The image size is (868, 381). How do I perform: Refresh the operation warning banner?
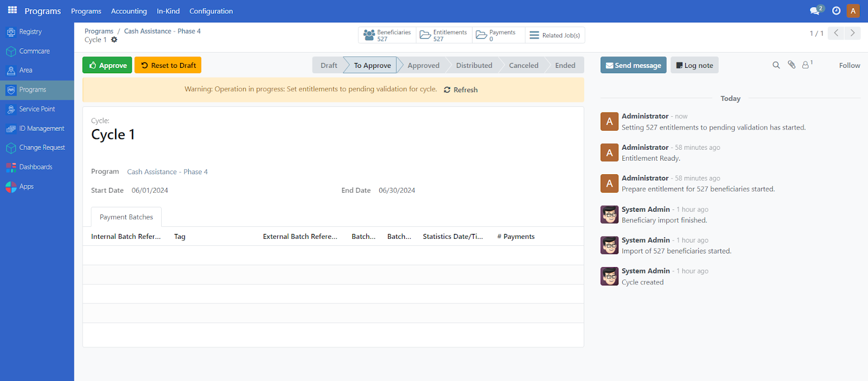click(461, 90)
